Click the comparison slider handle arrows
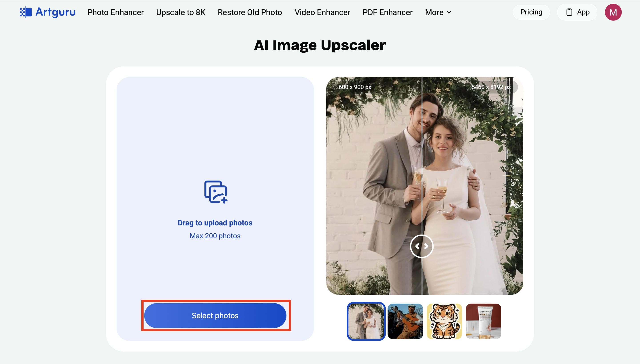Image resolution: width=640 pixels, height=364 pixels. 421,246
